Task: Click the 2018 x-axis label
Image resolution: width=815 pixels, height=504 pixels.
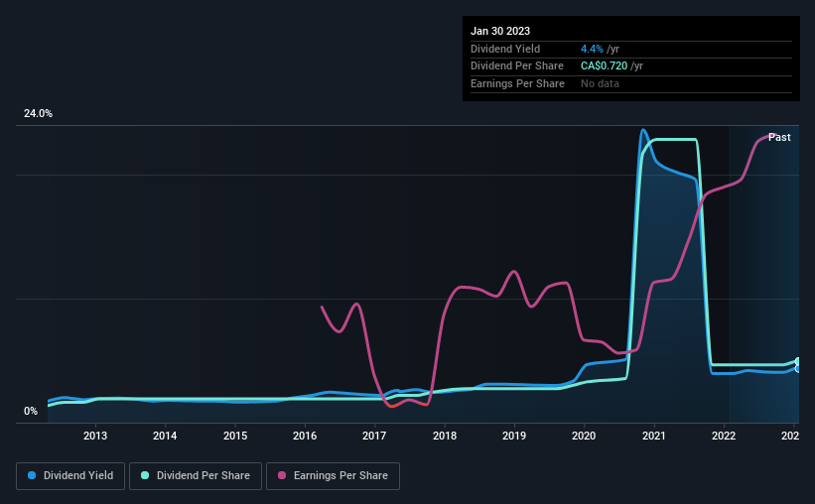Action: pyautogui.click(x=445, y=436)
